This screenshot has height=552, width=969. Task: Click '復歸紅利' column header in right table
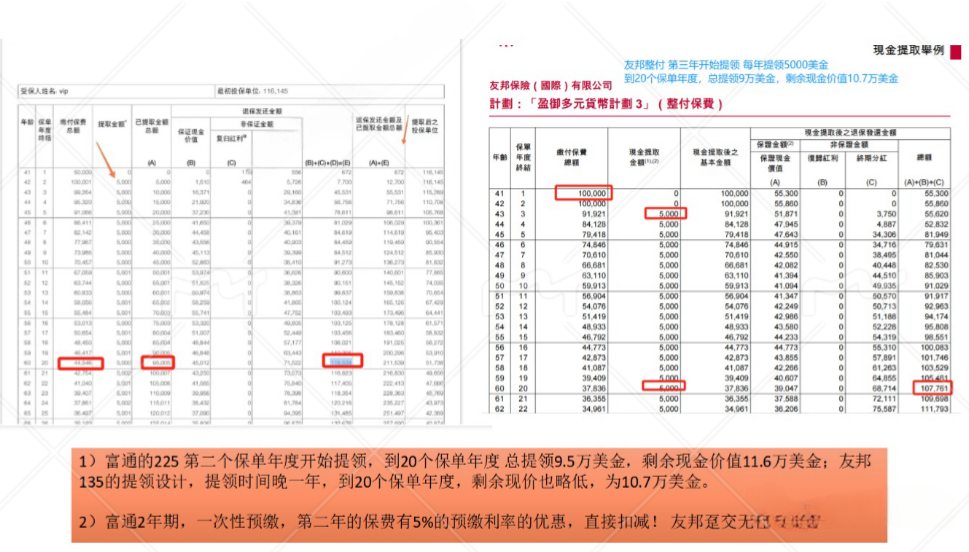pyautogui.click(x=823, y=158)
